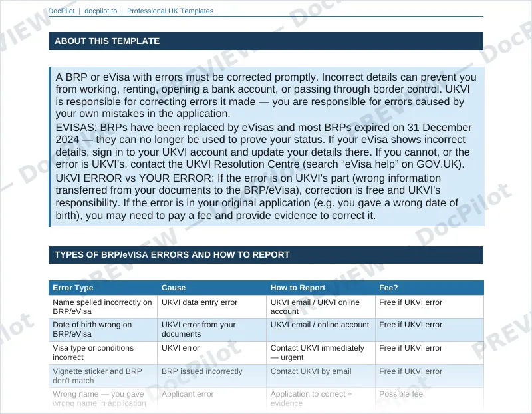Viewport: 532px width, 414px height.
Task: Select cell 'Applicant error'
Action: pyautogui.click(x=211, y=399)
